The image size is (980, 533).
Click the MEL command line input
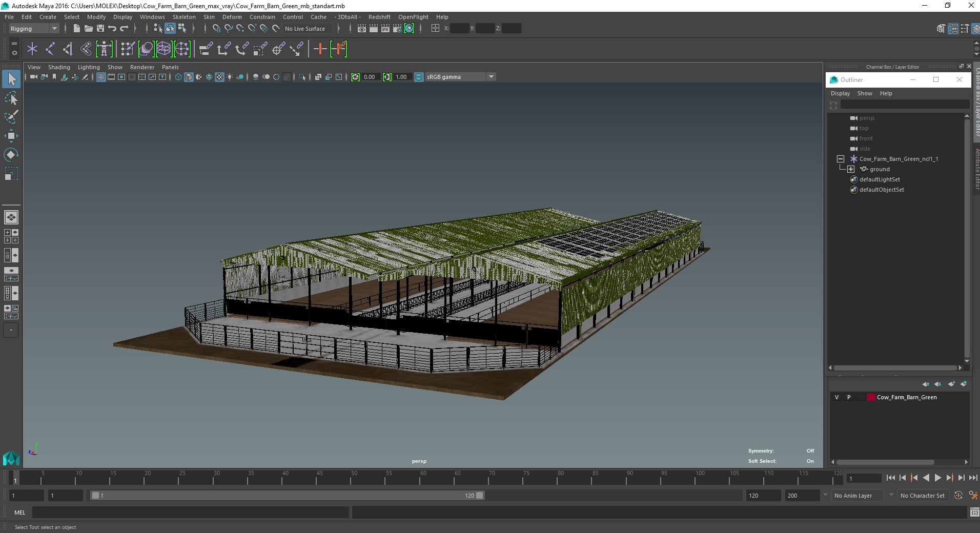190,512
